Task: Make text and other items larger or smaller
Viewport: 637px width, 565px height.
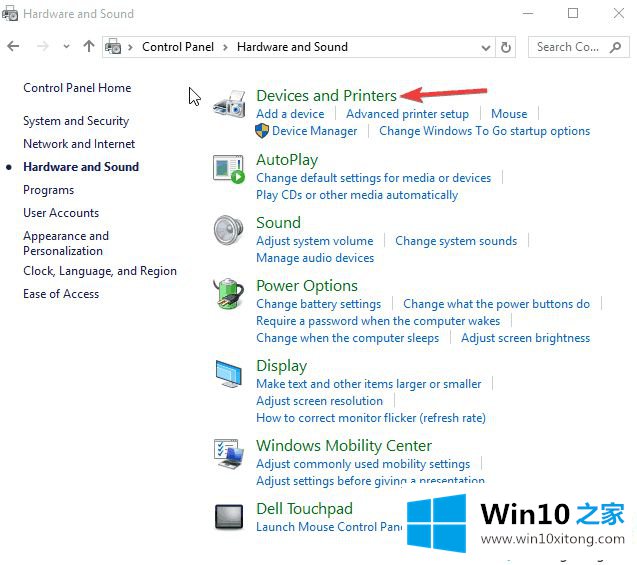Action: 368,384
